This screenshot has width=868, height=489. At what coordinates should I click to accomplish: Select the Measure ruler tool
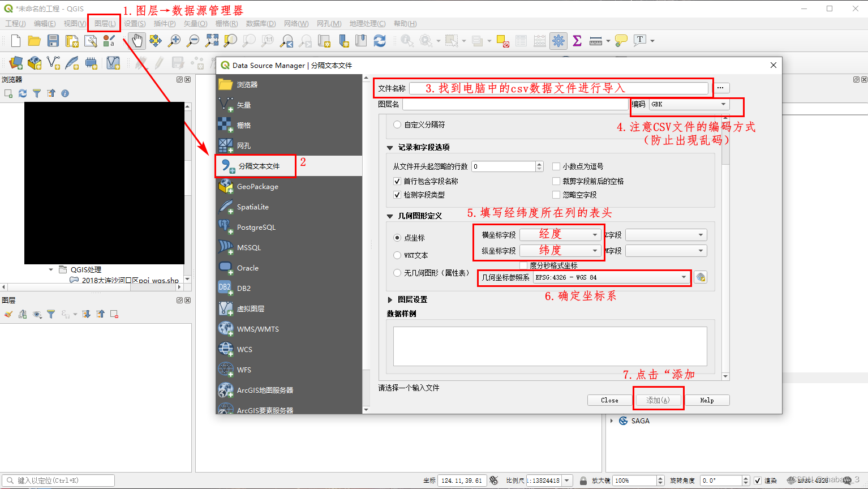pyautogui.click(x=596, y=41)
